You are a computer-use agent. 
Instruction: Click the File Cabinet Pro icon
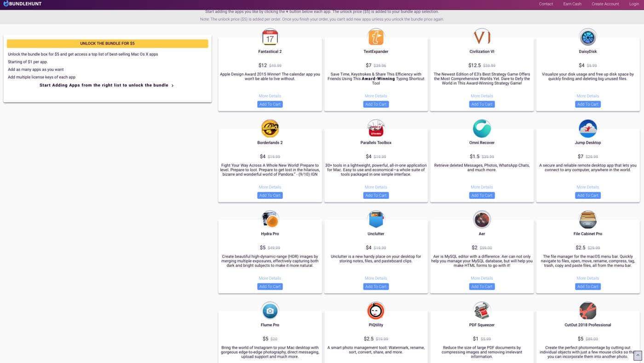588,219
